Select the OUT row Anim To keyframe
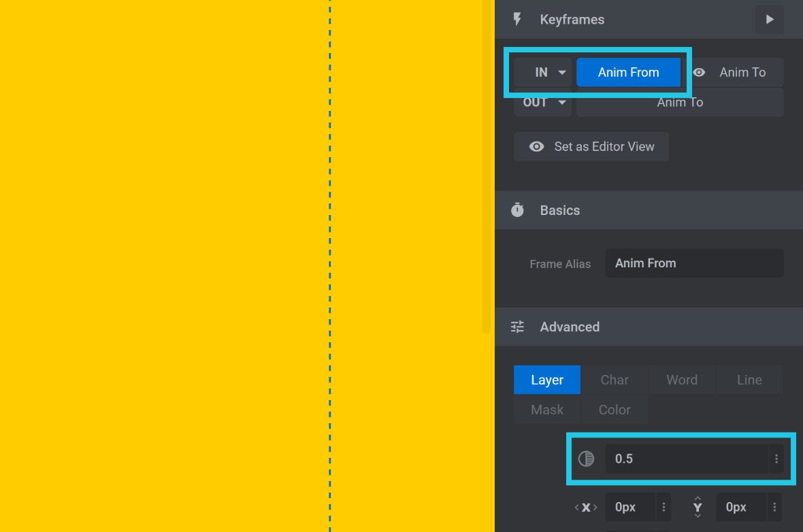Viewport: 803px width, 532px height. pos(680,103)
